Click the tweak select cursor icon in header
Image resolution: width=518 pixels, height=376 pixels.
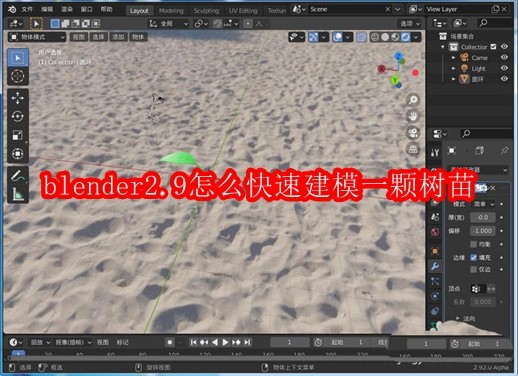tap(36, 23)
